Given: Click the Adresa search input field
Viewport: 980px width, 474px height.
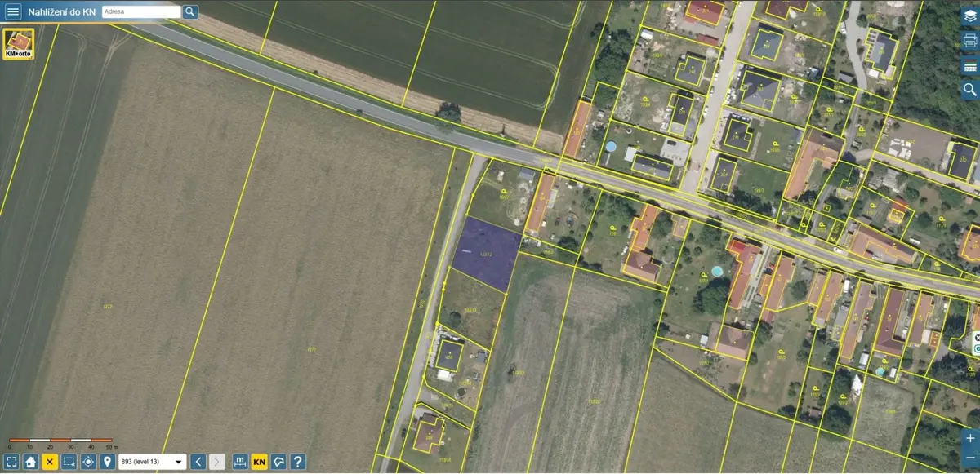Looking at the screenshot, I should point(141,12).
